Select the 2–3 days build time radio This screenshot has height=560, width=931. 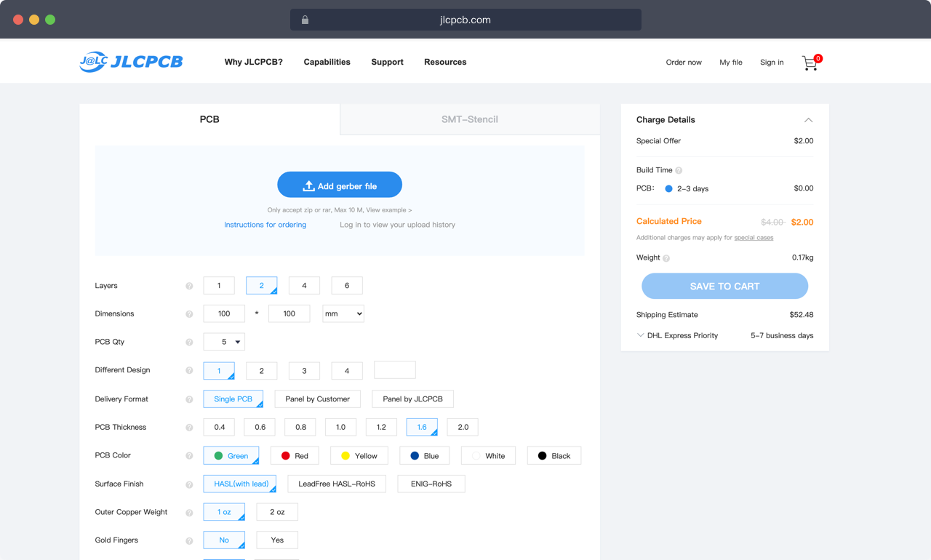pos(668,188)
